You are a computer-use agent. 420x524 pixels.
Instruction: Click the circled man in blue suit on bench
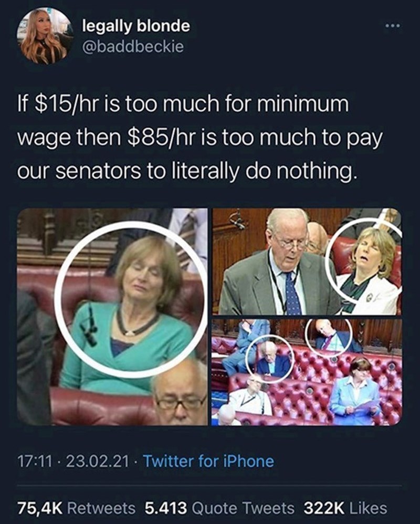pyautogui.click(x=270, y=360)
